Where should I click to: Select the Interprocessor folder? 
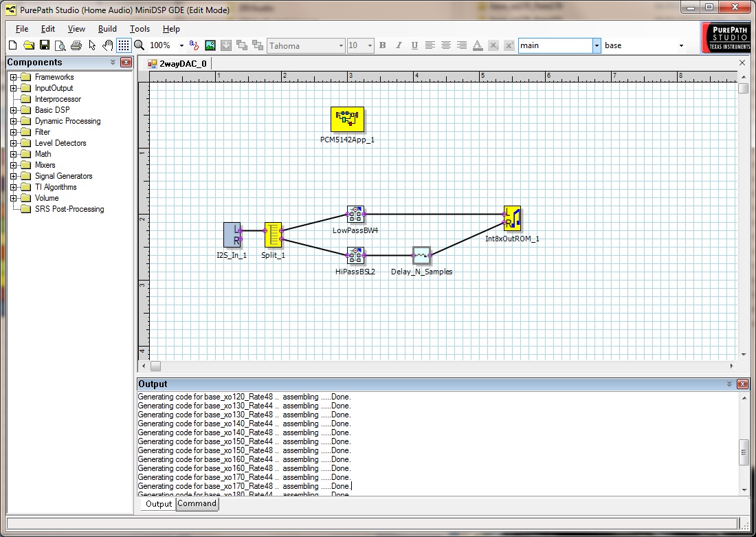(58, 99)
